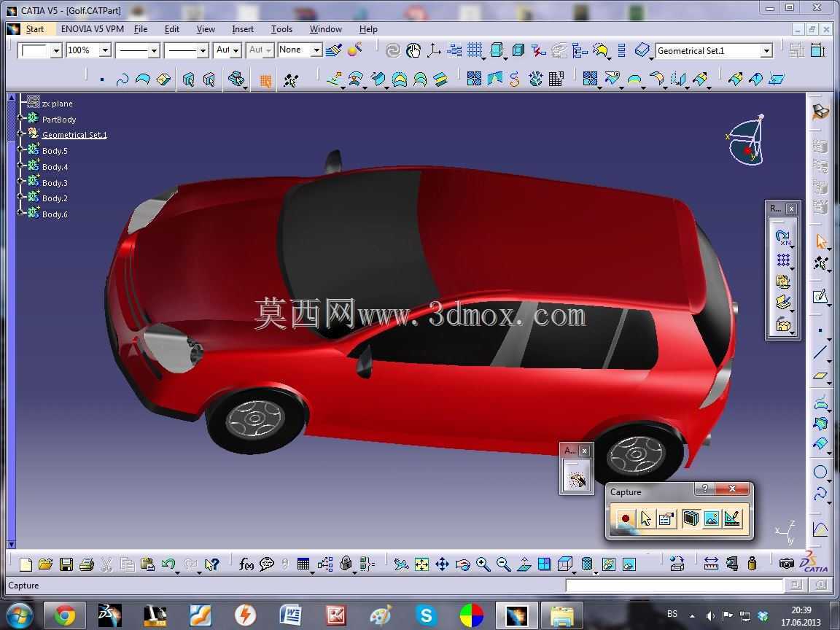Click the What's This help icon

212,564
